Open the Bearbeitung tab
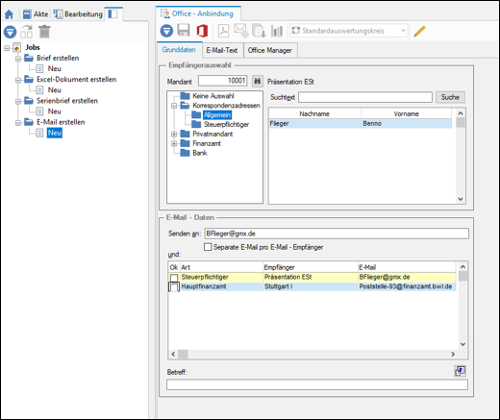The image size is (500, 420). click(x=78, y=14)
